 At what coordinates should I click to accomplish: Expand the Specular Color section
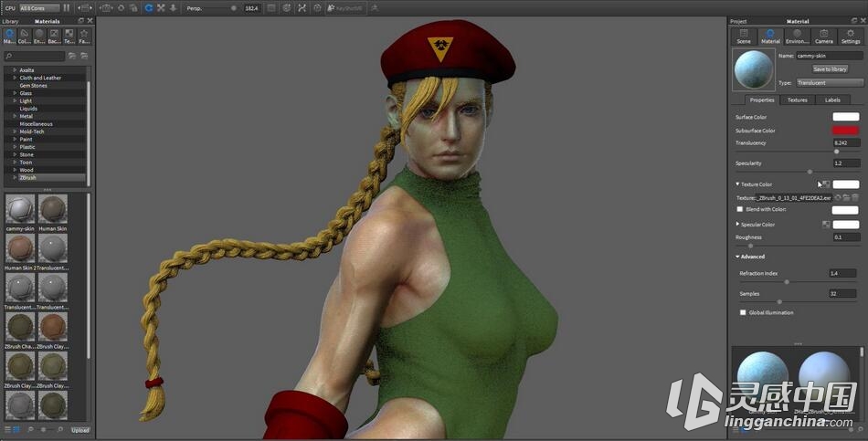[x=737, y=224]
